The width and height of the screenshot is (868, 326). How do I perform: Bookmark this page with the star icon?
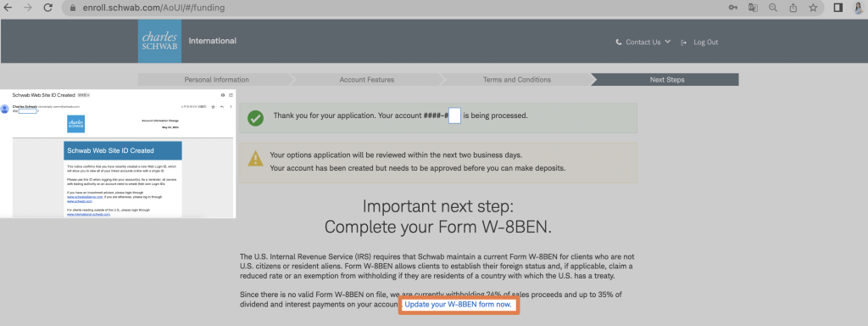(813, 8)
